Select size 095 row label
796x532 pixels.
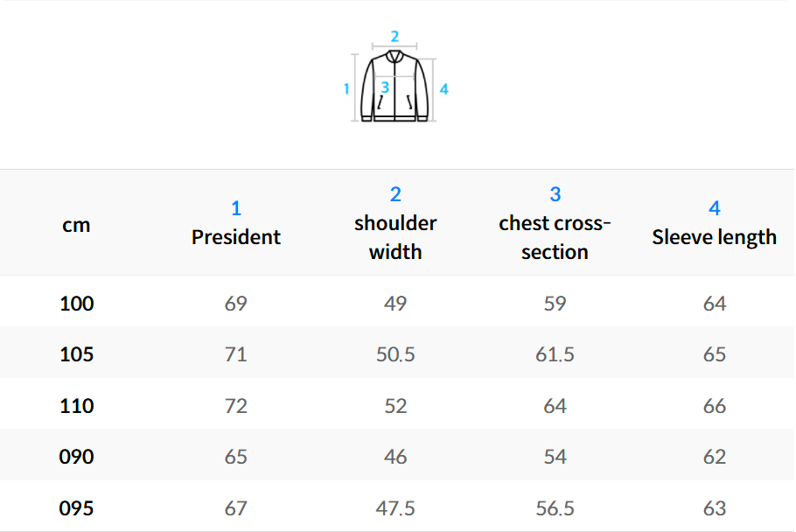click(76, 508)
